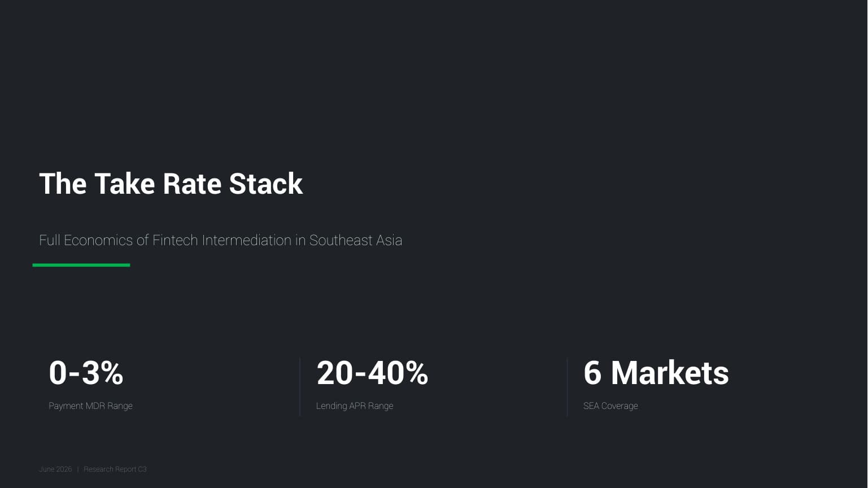Click the pipe separator in the footer
The width and height of the screenshot is (868, 488).
(x=78, y=469)
